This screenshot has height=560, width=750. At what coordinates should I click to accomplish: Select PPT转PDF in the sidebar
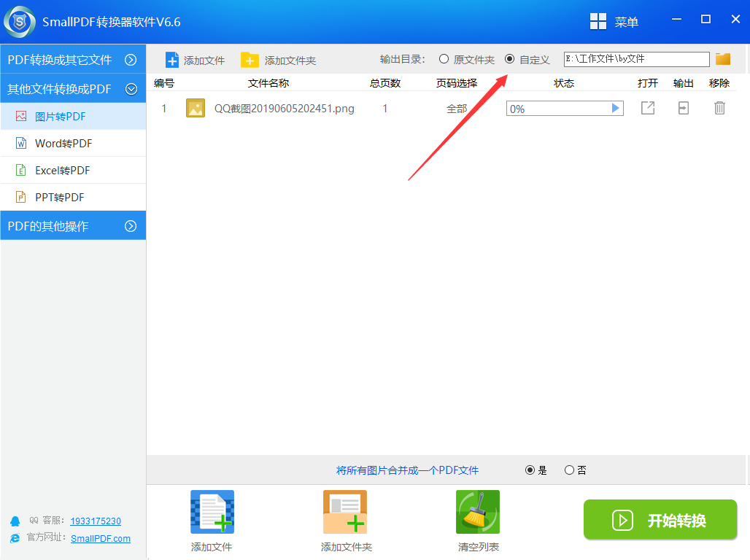[x=73, y=197]
